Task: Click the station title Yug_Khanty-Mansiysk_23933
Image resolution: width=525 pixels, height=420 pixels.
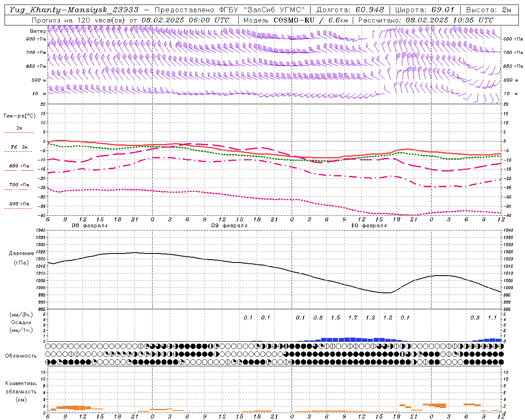Action: coord(74,10)
